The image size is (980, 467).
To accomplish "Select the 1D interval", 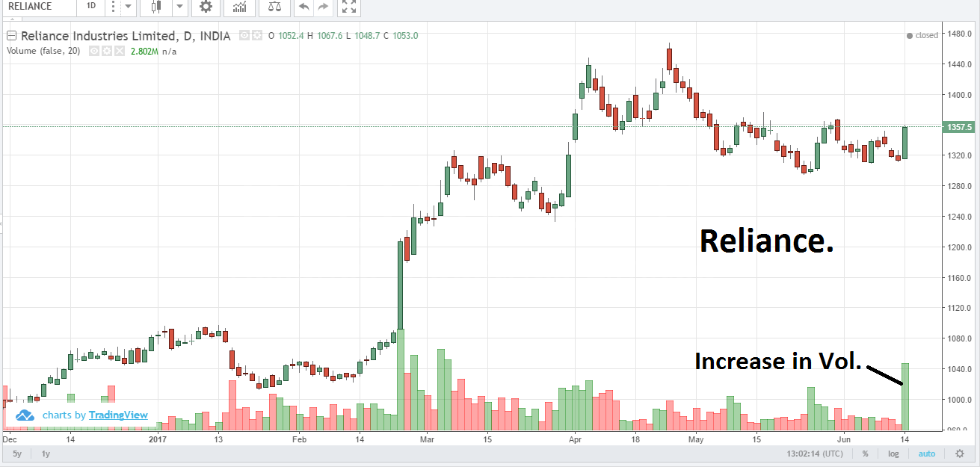I will coord(91,6).
